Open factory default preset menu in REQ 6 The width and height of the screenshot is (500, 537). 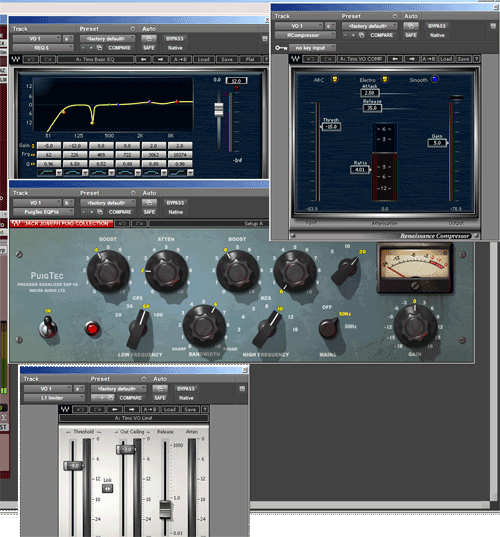click(108, 38)
